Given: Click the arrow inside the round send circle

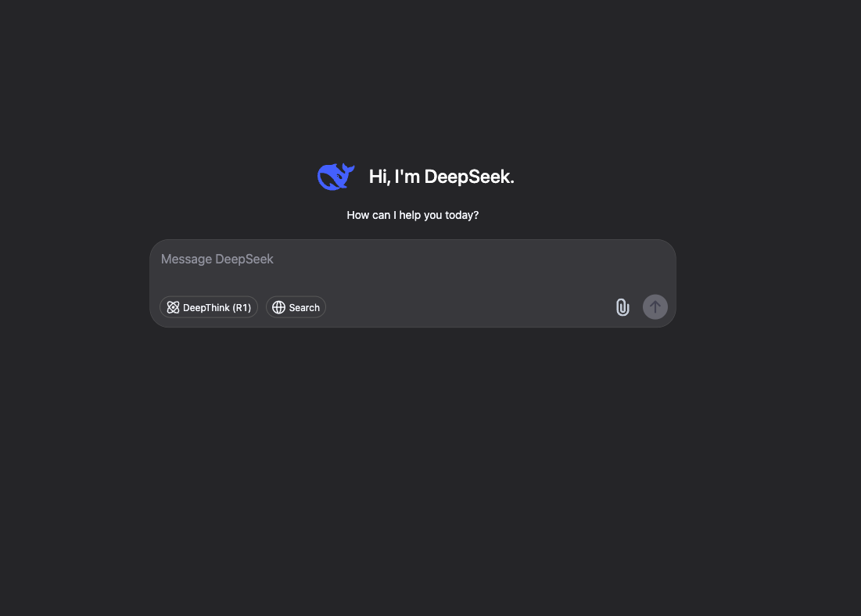Looking at the screenshot, I should 655,307.
